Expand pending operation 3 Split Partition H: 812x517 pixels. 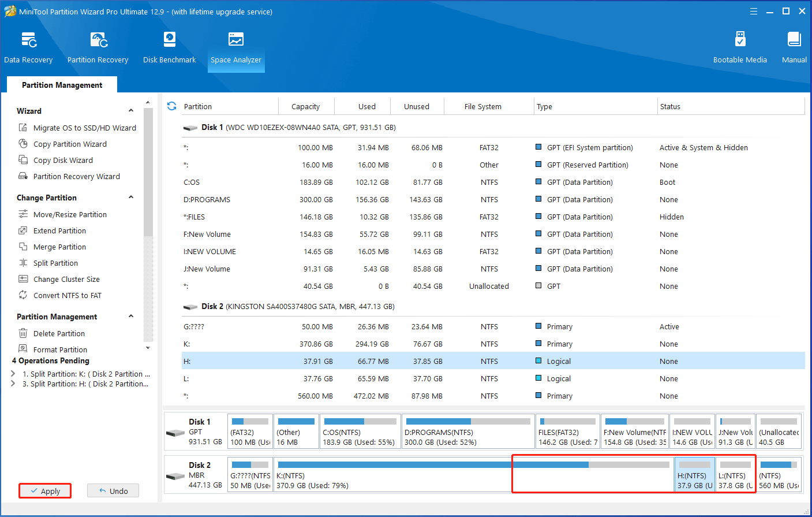pyautogui.click(x=13, y=384)
